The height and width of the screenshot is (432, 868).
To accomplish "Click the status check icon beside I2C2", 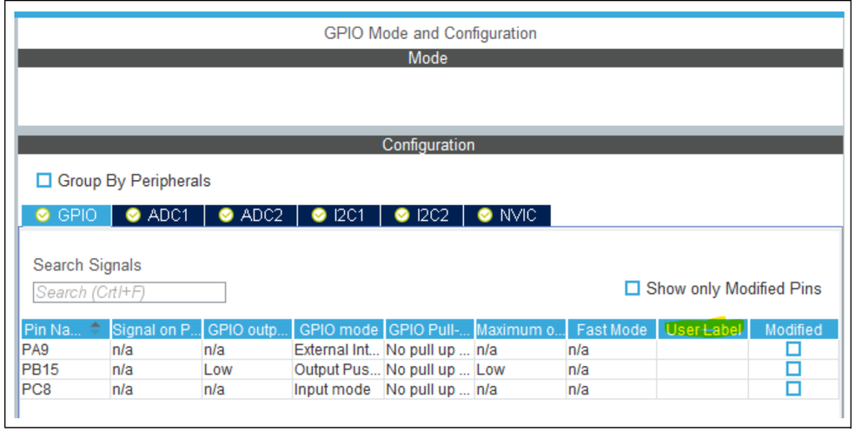I will click(401, 216).
